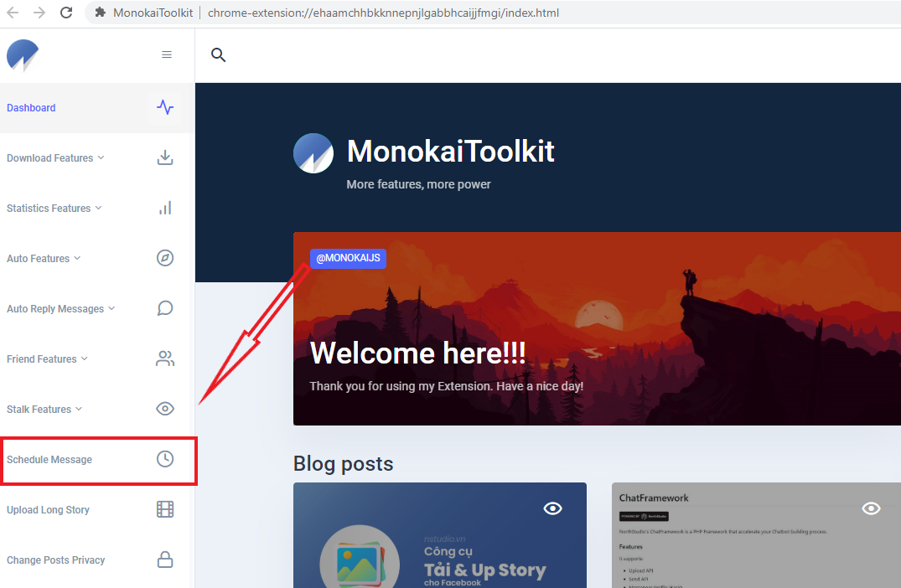
Task: Click the eye icon on the ChatFramework card
Action: point(871,508)
